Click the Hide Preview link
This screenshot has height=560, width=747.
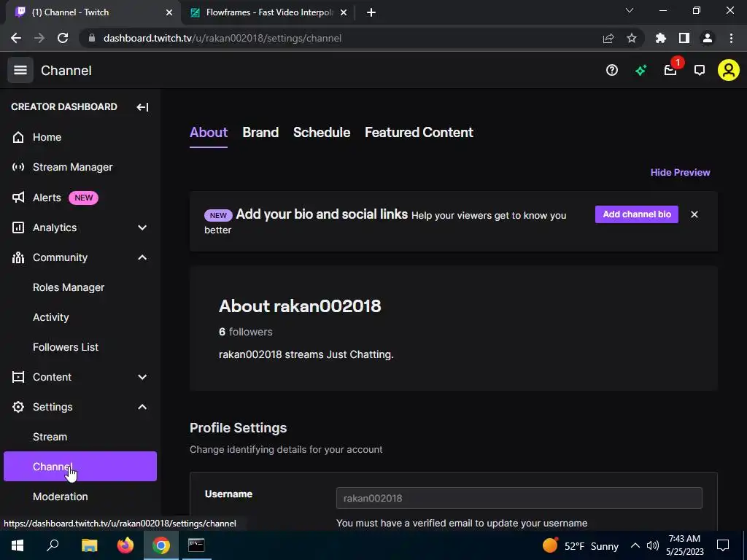pyautogui.click(x=681, y=172)
